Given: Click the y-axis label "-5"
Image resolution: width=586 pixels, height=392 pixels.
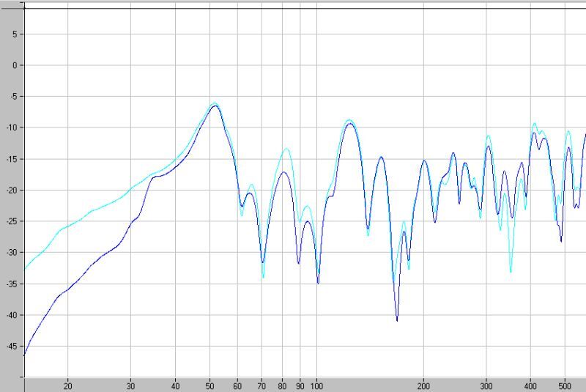Looking at the screenshot, I should click(13, 97).
